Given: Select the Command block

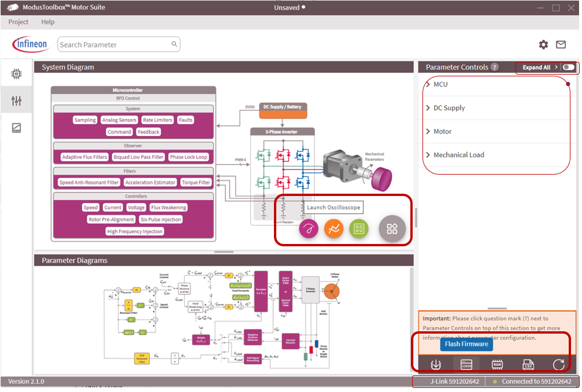Looking at the screenshot, I should click(x=119, y=132).
